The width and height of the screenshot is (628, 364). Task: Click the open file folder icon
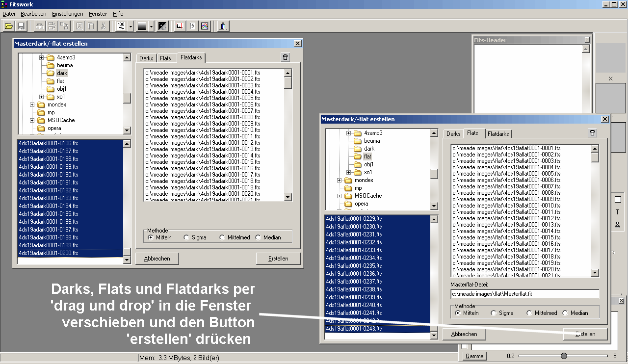[9, 26]
